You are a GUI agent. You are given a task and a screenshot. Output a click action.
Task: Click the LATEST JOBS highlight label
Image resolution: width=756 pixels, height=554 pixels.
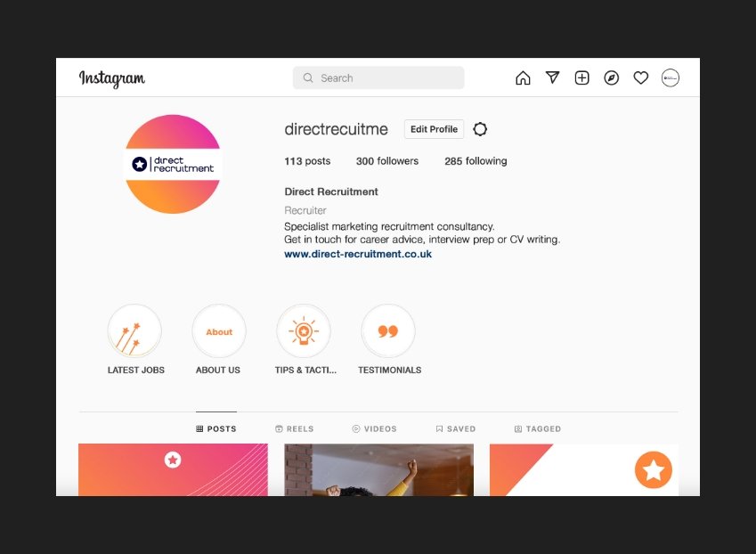tap(136, 370)
